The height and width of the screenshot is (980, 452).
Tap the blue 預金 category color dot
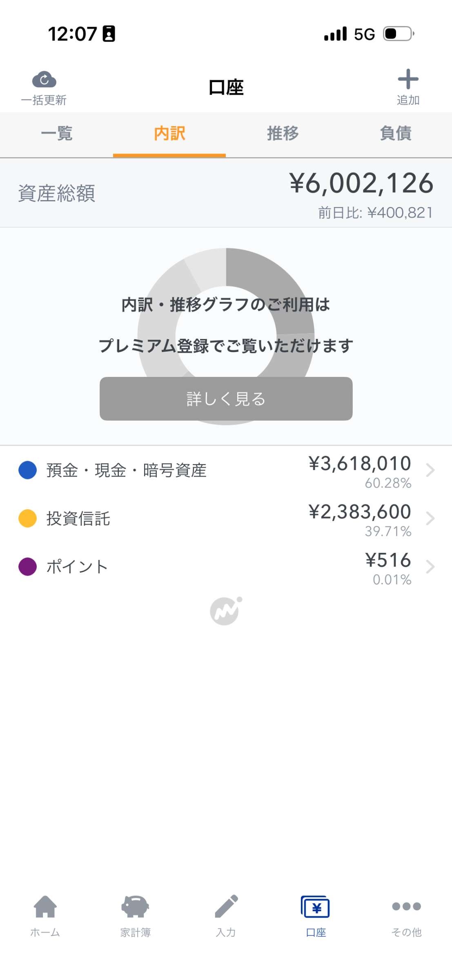click(28, 470)
